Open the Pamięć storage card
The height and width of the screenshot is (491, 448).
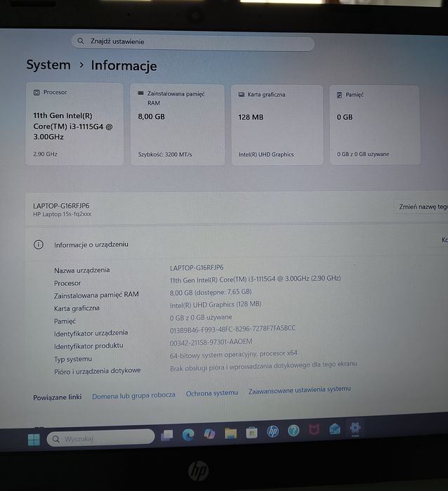375,125
